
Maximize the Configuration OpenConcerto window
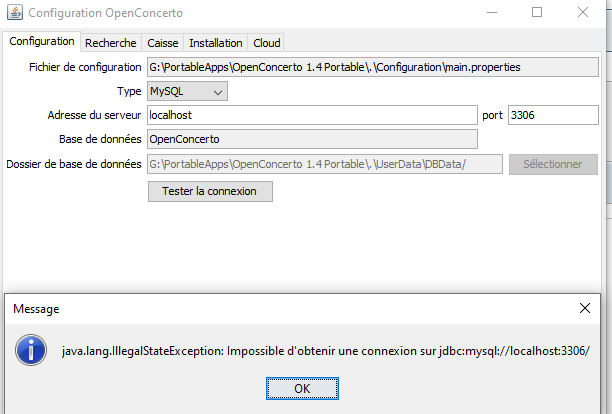(x=536, y=14)
